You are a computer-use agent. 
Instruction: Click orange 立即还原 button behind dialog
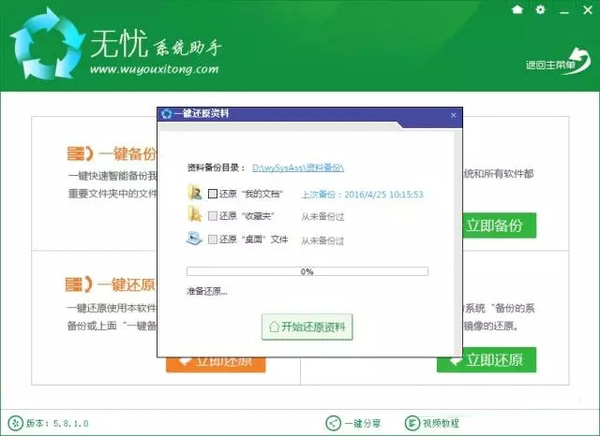coord(216,365)
